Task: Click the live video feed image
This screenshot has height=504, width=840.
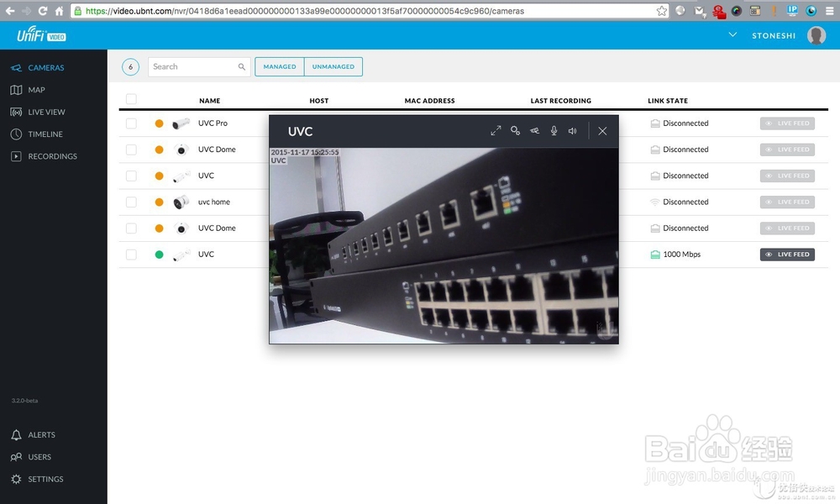Action: (x=444, y=245)
